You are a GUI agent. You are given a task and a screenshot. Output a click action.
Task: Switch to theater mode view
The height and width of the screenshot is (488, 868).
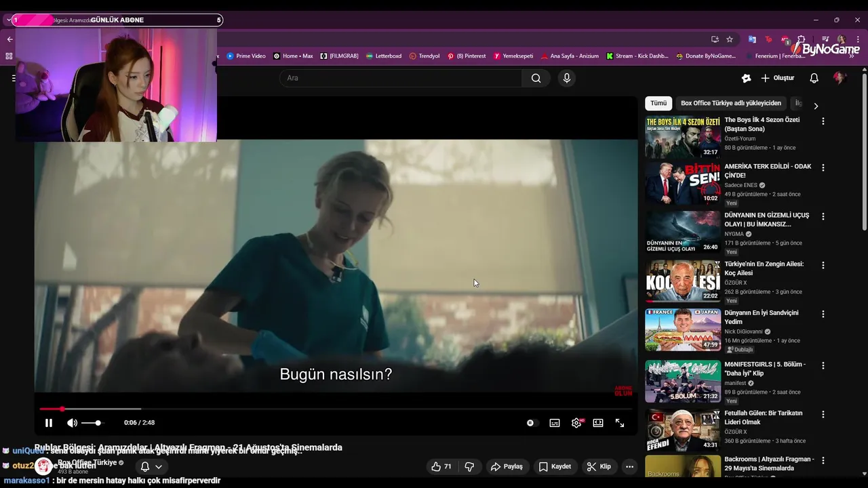point(598,423)
